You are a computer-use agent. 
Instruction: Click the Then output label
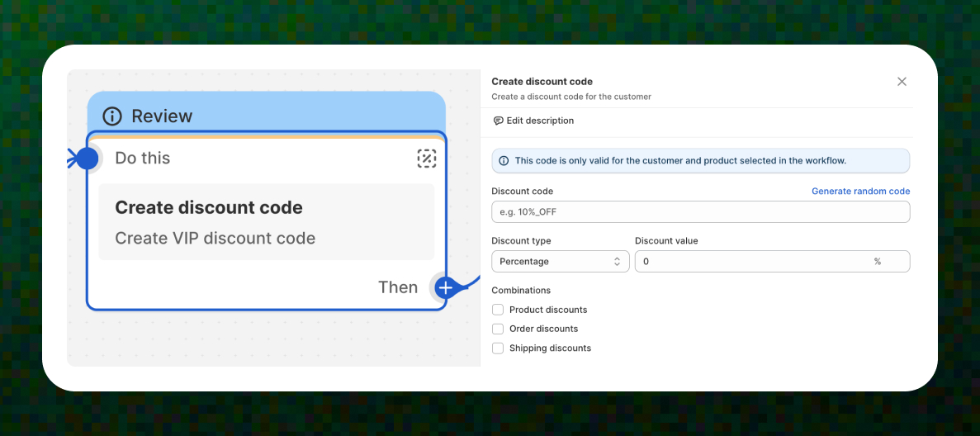[398, 287]
